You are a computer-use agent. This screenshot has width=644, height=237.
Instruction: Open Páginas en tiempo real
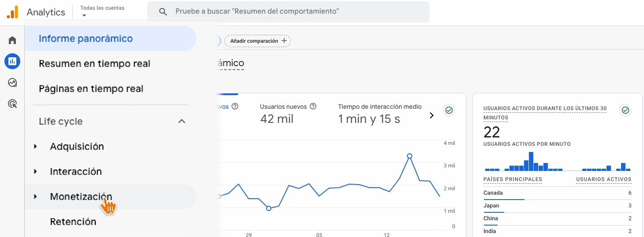[91, 89]
